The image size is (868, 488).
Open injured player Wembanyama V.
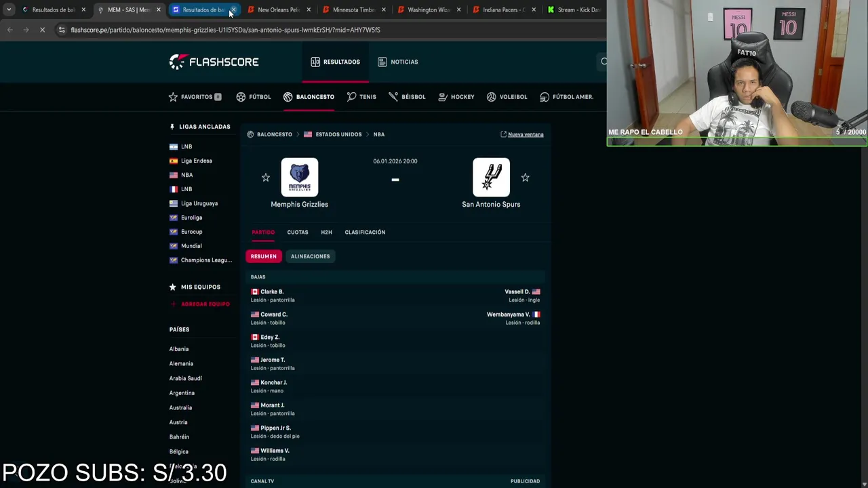pyautogui.click(x=509, y=314)
